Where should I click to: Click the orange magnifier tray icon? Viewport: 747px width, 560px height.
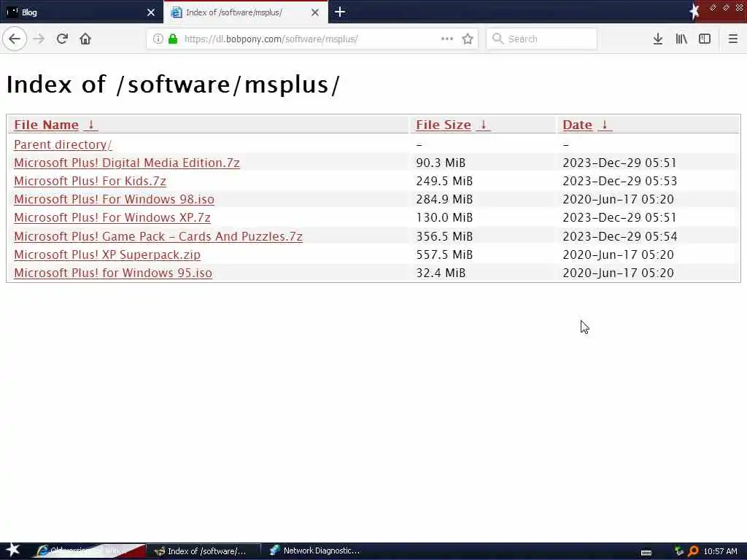(693, 551)
